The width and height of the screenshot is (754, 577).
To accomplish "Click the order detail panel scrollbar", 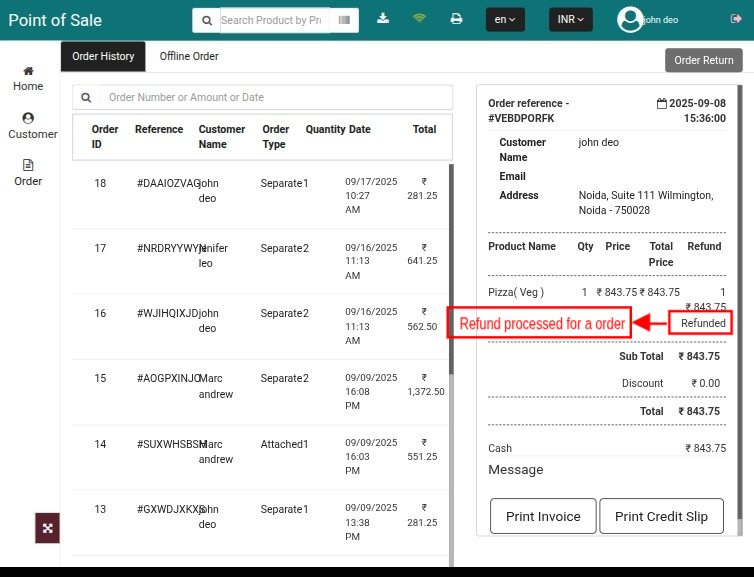I will point(740,303).
